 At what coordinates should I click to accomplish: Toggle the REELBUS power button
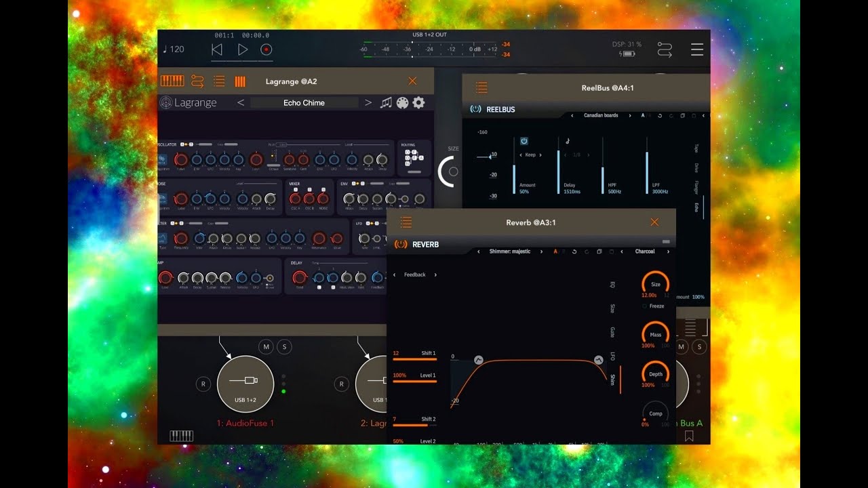475,109
